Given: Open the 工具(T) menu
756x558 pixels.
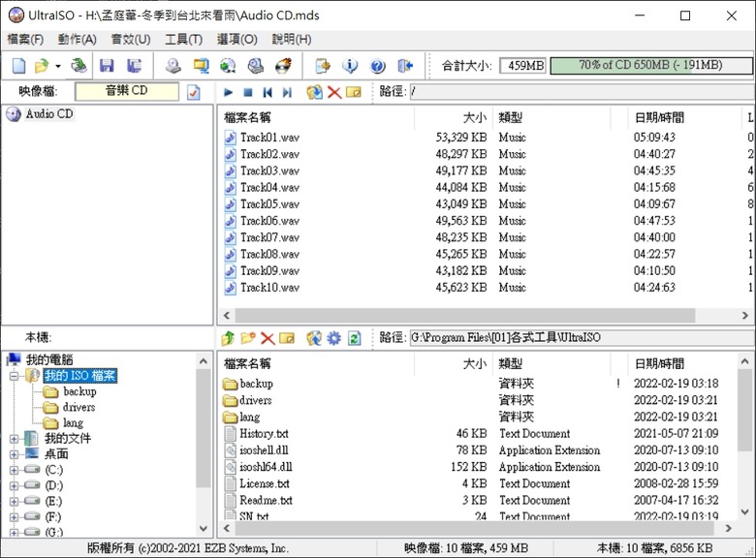Looking at the screenshot, I should (184, 39).
